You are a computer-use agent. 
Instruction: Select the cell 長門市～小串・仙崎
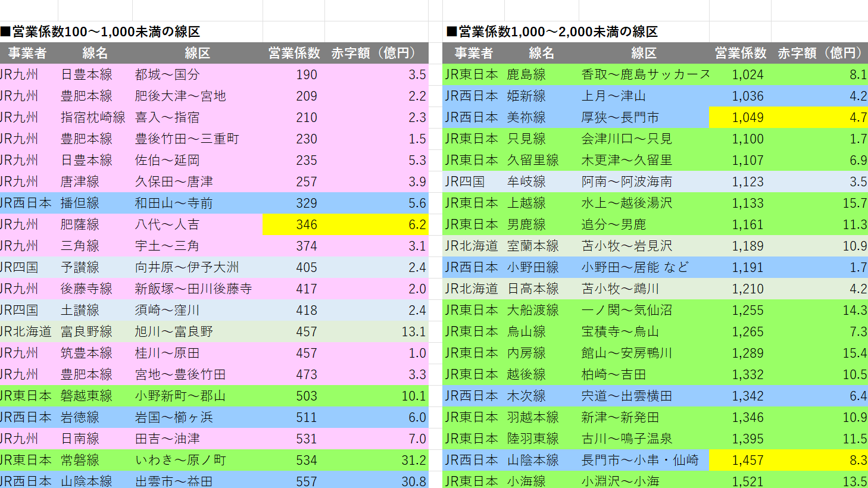point(644,460)
